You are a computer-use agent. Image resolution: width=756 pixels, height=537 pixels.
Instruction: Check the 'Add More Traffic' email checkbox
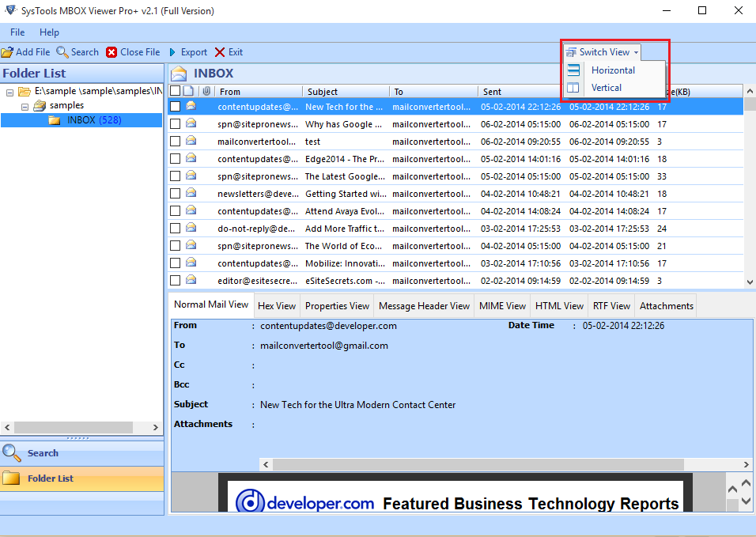[176, 228]
